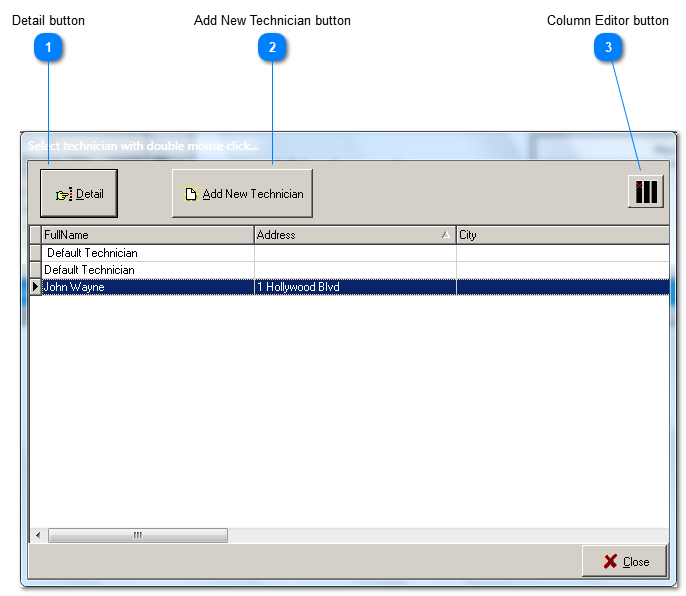Click row selector of first Default Technician
Image resolution: width=686 pixels, height=596 pixels.
(x=36, y=253)
